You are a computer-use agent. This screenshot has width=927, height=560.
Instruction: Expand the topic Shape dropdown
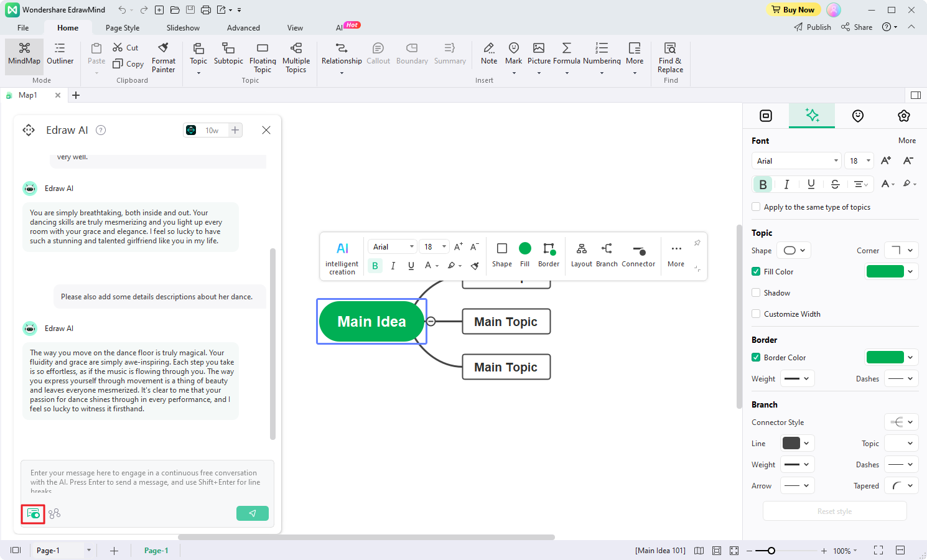tap(794, 251)
